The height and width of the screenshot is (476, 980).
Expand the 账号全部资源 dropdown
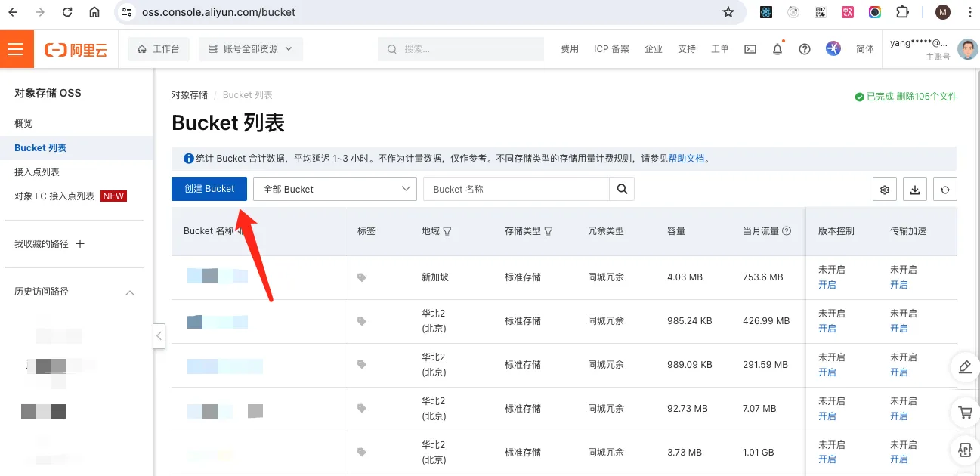pos(251,49)
